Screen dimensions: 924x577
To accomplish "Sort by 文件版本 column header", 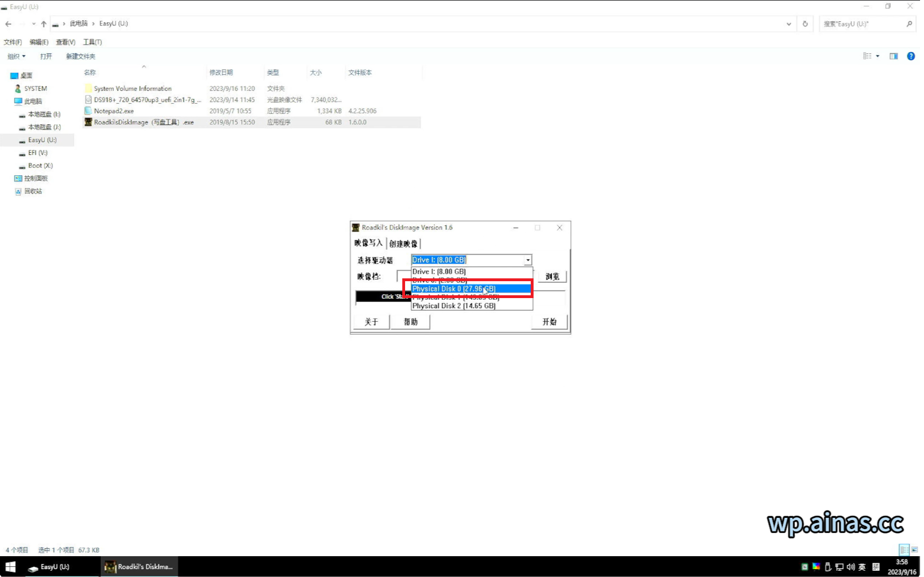I will pyautogui.click(x=384, y=73).
